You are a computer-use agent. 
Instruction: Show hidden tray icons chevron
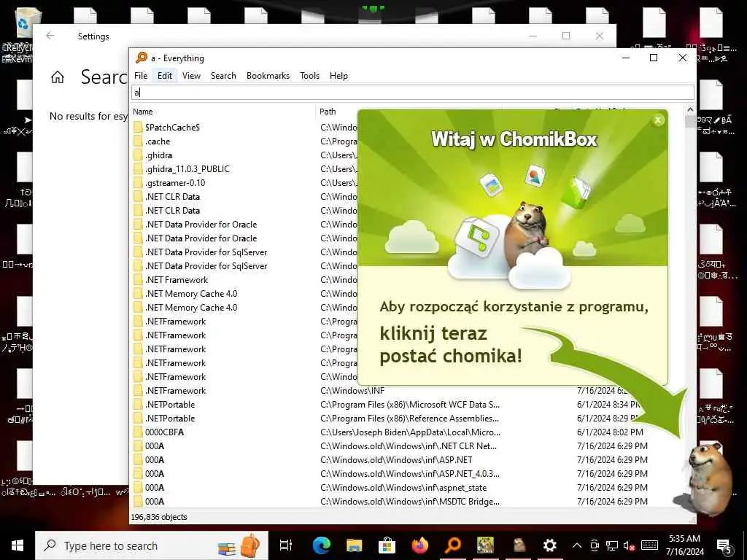tap(577, 545)
